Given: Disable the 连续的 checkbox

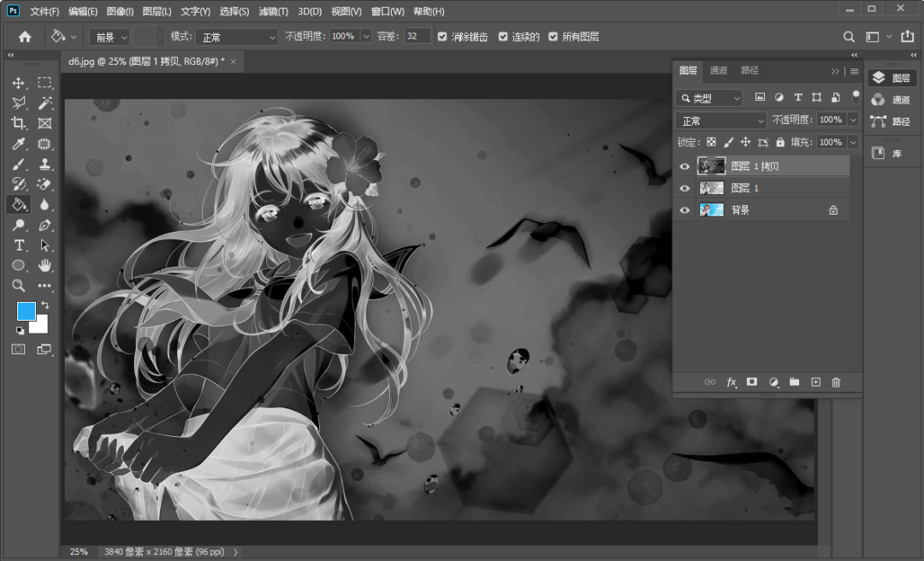Looking at the screenshot, I should [x=504, y=37].
